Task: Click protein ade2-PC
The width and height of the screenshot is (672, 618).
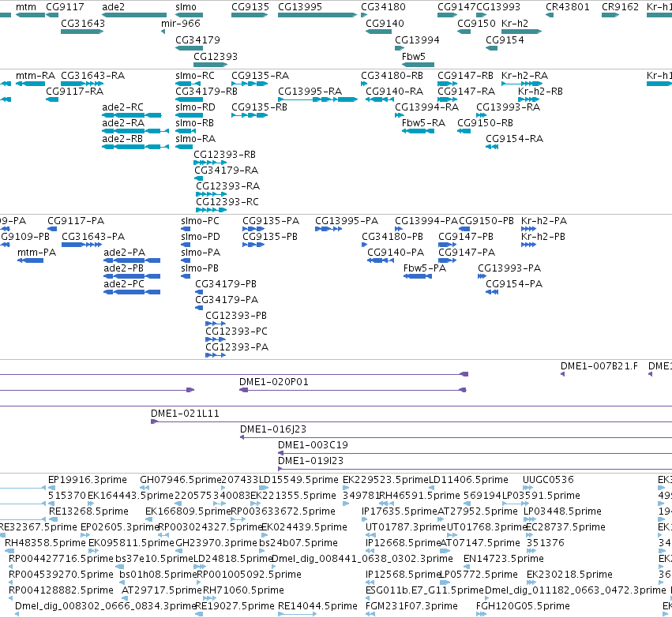Action: point(132,292)
